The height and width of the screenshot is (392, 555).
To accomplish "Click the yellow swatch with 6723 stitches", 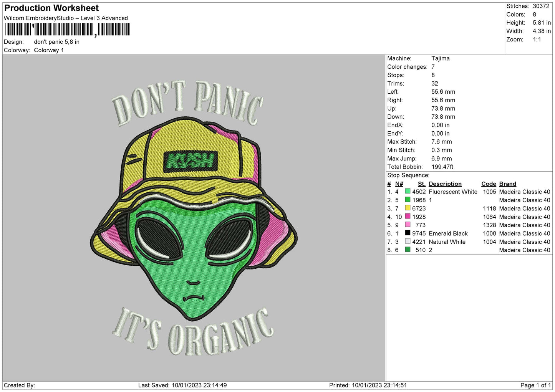I will tap(408, 208).
